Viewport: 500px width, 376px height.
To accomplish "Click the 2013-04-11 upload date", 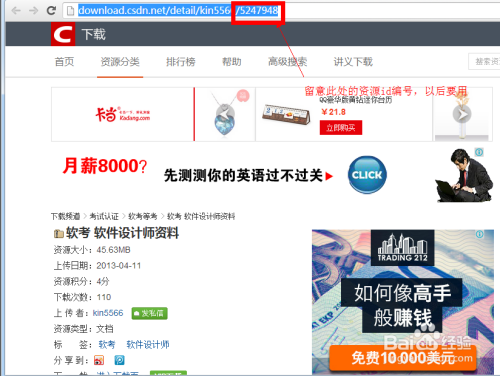I will click(119, 266).
